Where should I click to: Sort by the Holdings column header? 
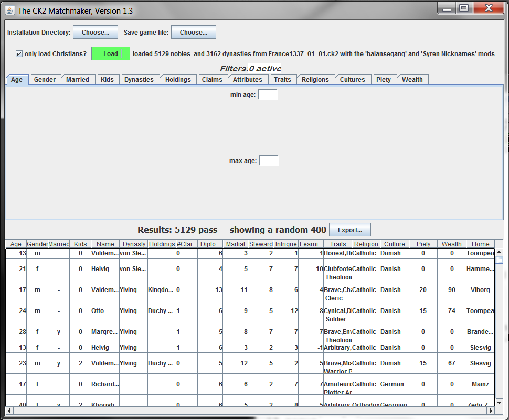pyautogui.click(x=162, y=244)
